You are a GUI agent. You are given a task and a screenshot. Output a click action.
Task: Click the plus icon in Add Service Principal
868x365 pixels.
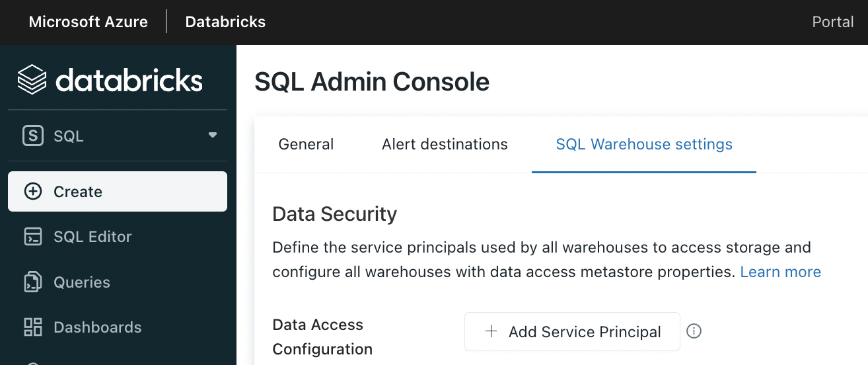point(491,331)
